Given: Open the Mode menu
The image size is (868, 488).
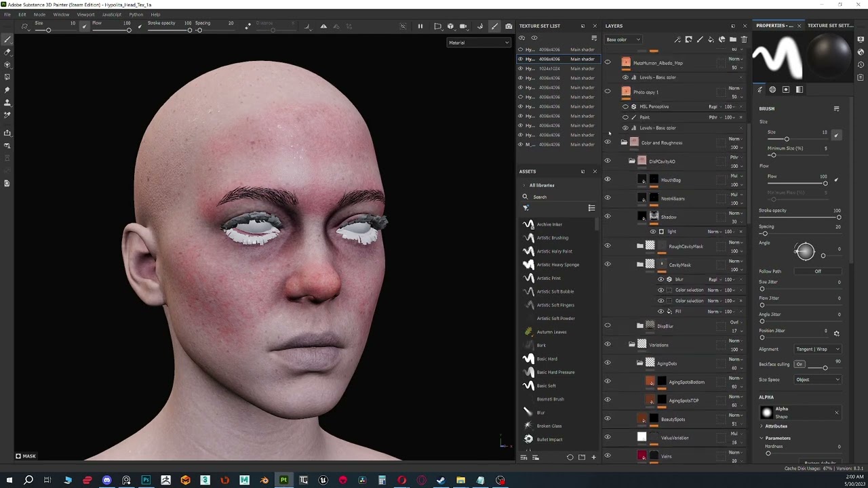Looking at the screenshot, I should [40, 14].
